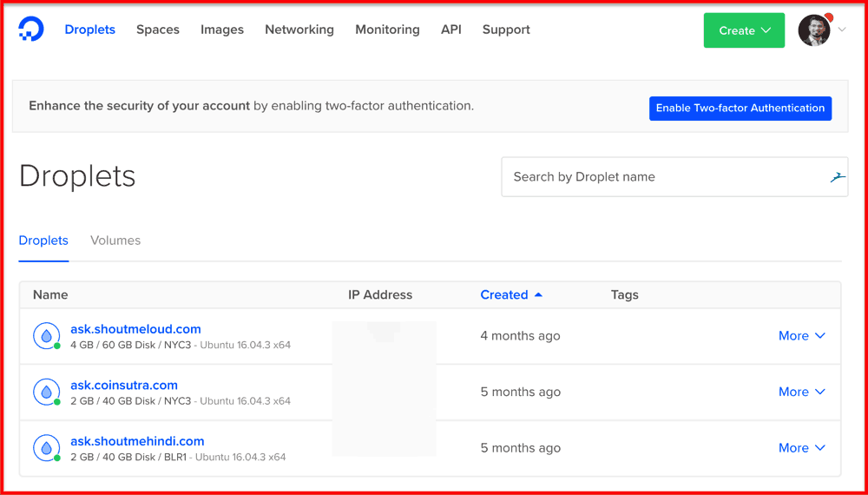Click the Tags column header
The height and width of the screenshot is (495, 868).
(625, 295)
